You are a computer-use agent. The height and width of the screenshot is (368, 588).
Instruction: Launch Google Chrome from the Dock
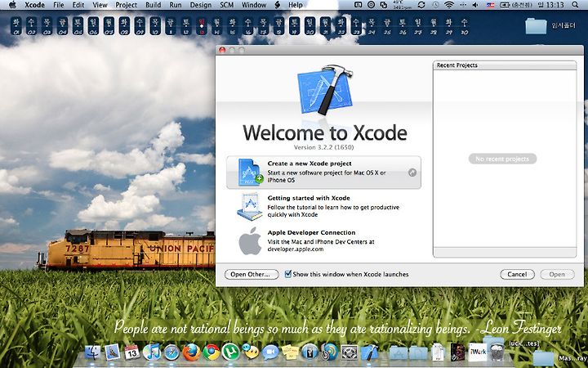[212, 352]
